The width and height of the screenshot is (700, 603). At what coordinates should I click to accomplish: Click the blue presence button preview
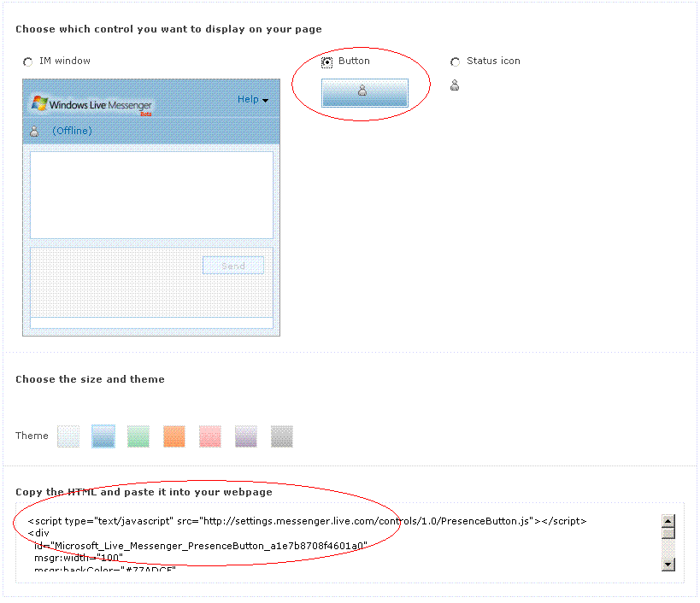[364, 93]
